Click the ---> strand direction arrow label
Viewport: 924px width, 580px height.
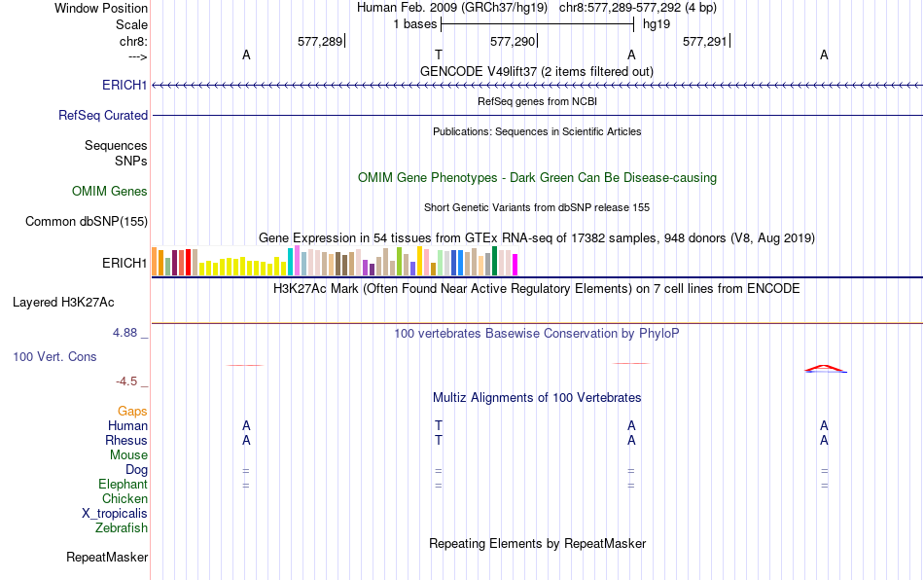click(137, 56)
